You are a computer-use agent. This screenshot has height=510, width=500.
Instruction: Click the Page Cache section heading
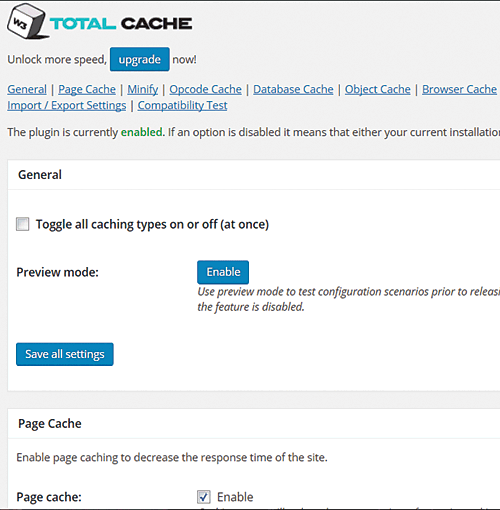(x=50, y=424)
